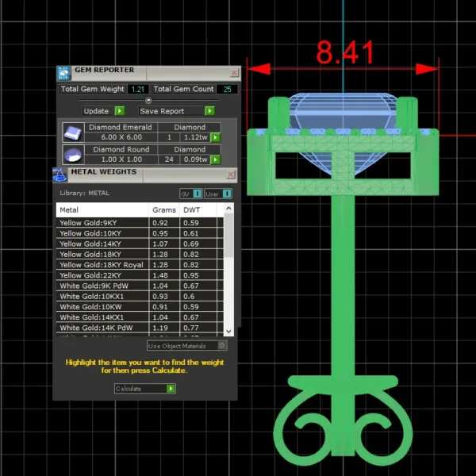476x476 pixels.
Task: Click the Metal column header
Action: (102, 209)
